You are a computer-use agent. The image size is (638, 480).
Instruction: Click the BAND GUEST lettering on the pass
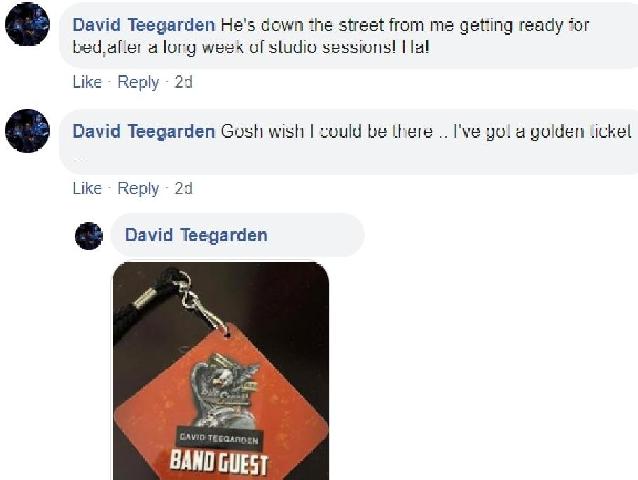point(218,462)
